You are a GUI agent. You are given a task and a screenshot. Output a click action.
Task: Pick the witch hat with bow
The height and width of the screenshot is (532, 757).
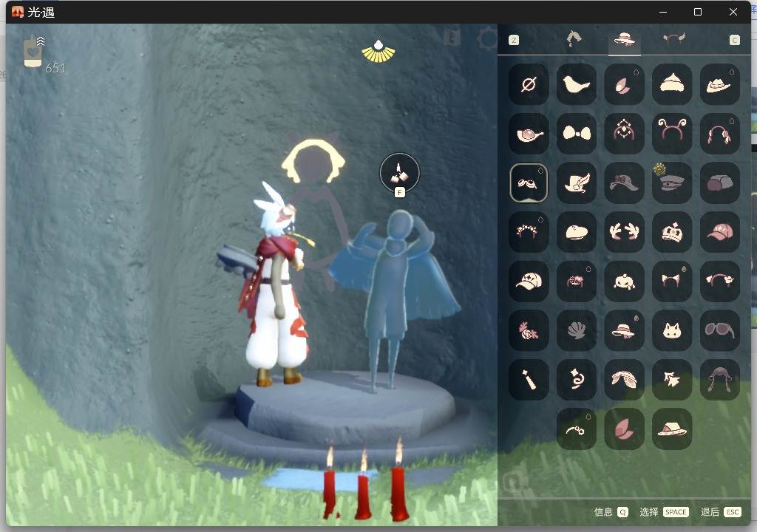coord(624,183)
